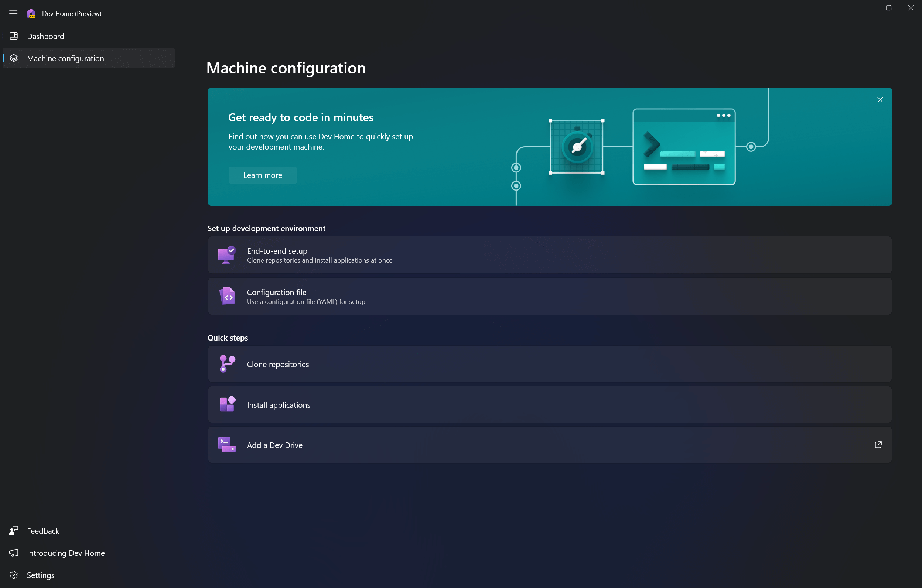Click the Add a Dev Drive icon
This screenshot has height=588, width=922.
[x=227, y=445]
